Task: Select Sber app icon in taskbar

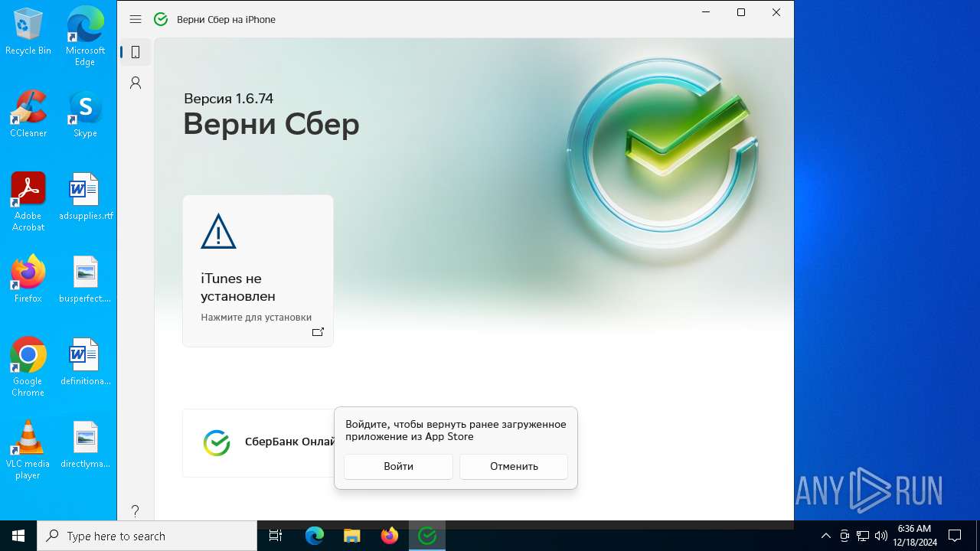Action: 427,536
